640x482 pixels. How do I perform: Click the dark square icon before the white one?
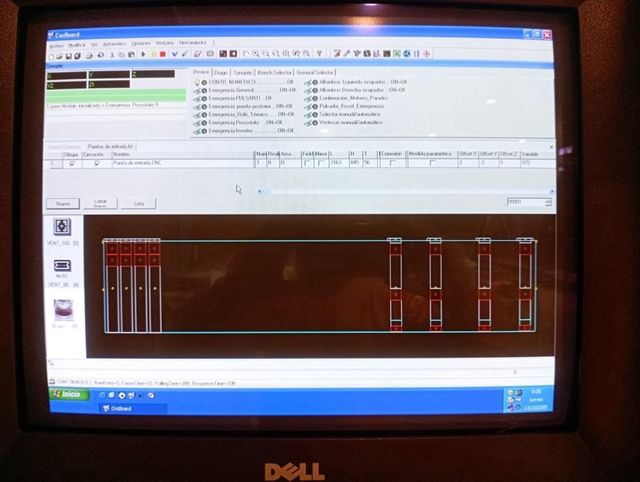click(x=223, y=54)
